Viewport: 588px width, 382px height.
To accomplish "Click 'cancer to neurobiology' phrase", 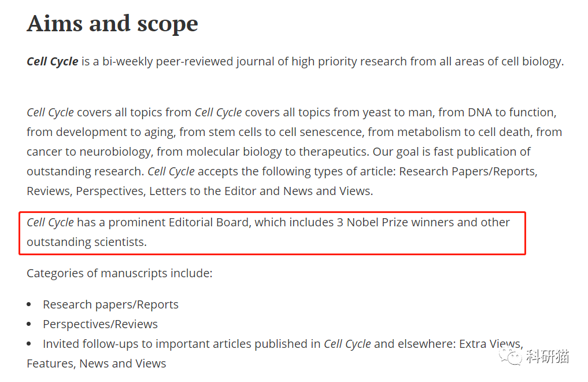I will (89, 152).
